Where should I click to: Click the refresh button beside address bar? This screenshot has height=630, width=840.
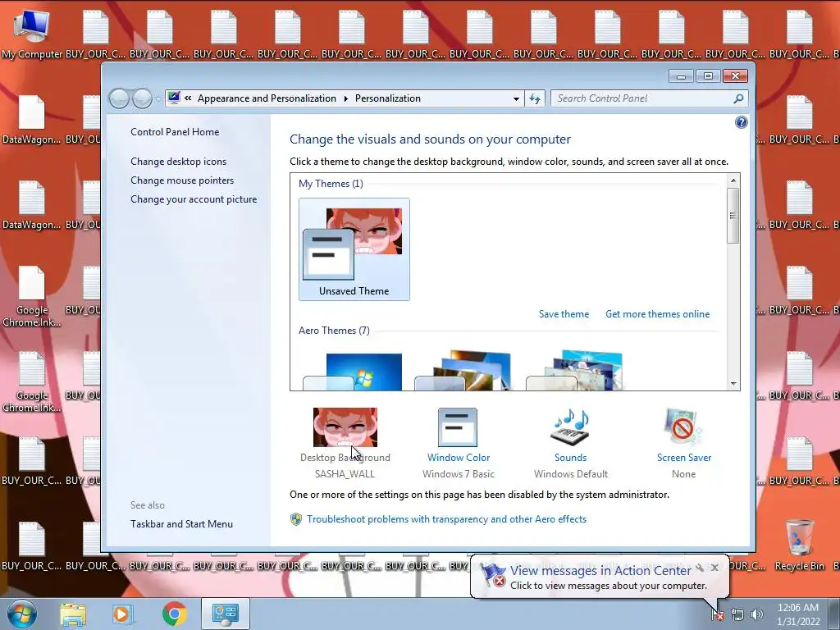coord(535,98)
